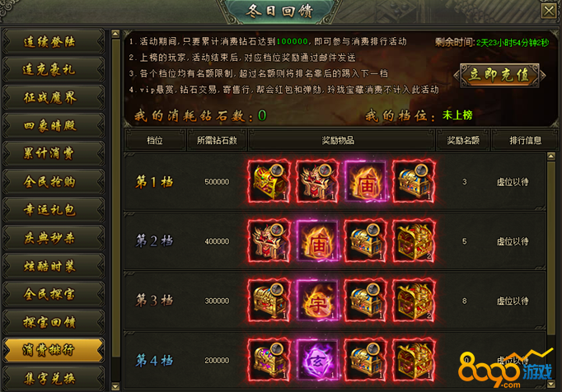Select the flaming 宙 rune icon in 第1档
Screen dimensions: 562x392
coord(366,182)
